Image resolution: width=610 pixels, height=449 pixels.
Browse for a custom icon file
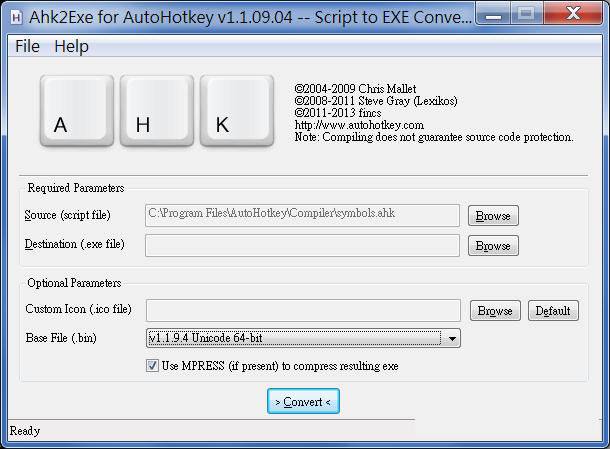tap(494, 311)
